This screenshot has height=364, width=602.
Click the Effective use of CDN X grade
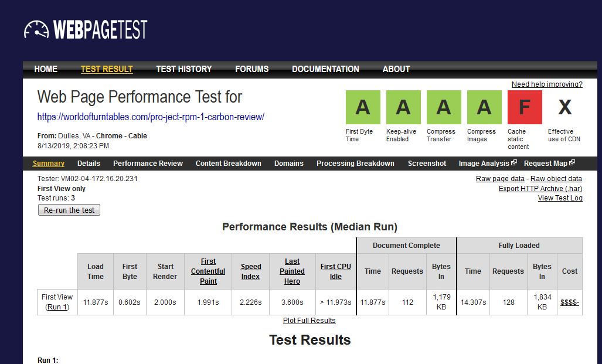click(x=564, y=108)
